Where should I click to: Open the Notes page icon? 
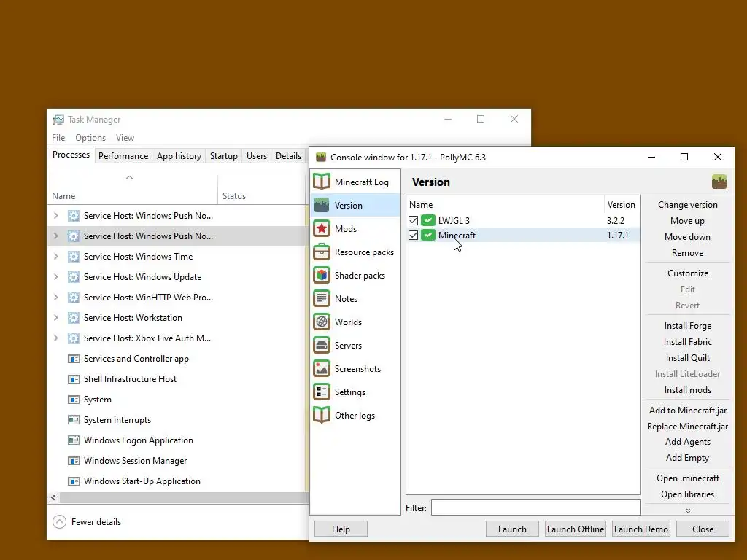tap(322, 298)
